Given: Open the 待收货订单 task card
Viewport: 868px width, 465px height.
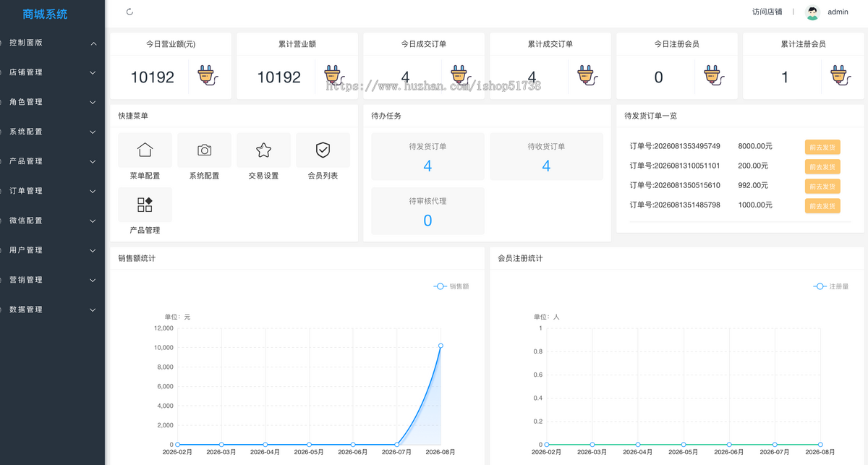Looking at the screenshot, I should tap(546, 157).
